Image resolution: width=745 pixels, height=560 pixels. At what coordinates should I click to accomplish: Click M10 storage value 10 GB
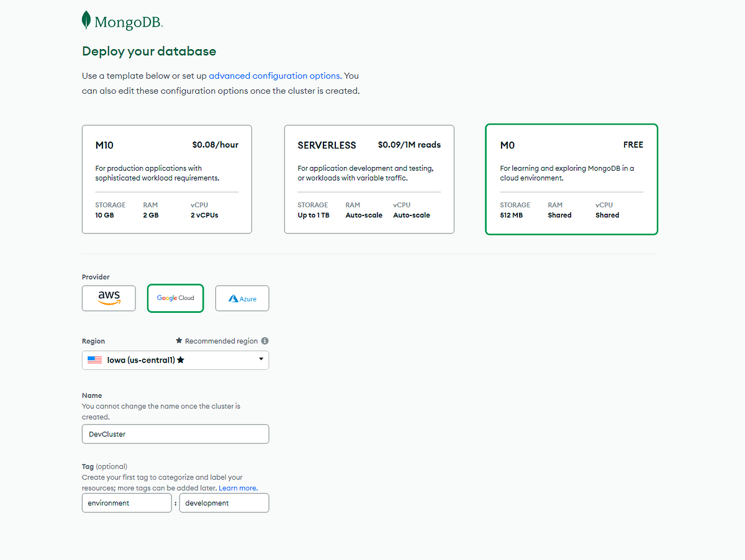(x=106, y=215)
